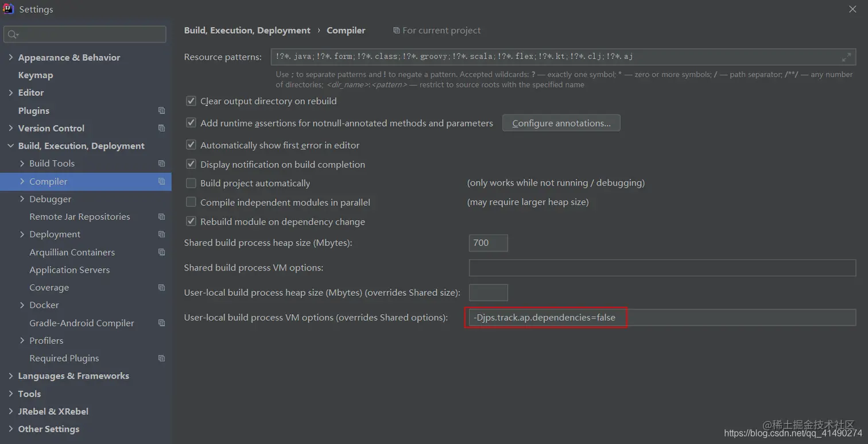Toggle Clear output directory on rebuild
This screenshot has width=868, height=444.
coord(191,101)
